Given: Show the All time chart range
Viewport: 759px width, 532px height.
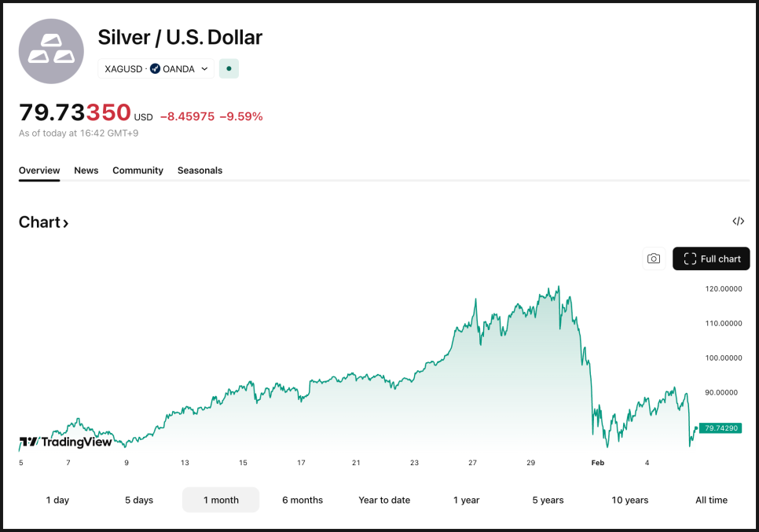Looking at the screenshot, I should point(711,500).
